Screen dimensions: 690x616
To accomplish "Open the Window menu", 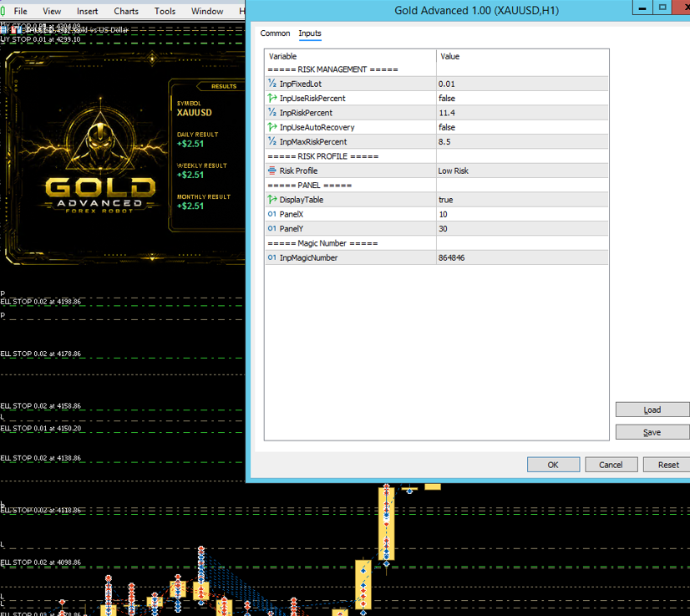I will 207,11.
